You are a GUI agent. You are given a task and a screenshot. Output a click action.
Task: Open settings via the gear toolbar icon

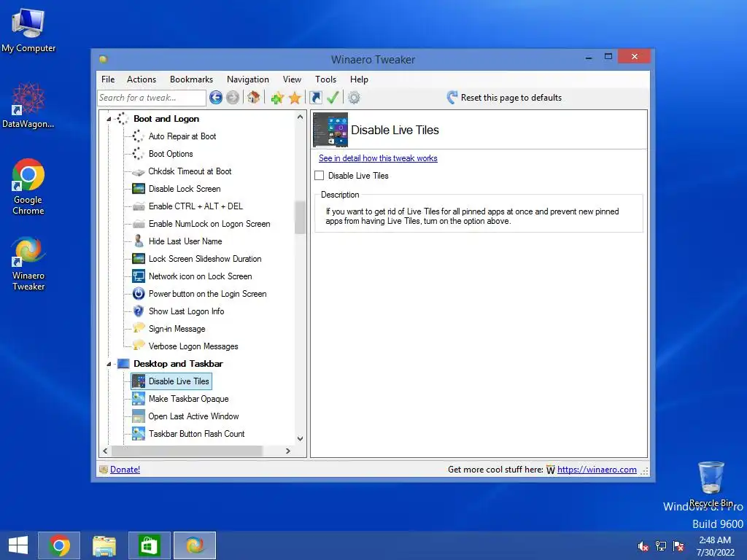[354, 98]
